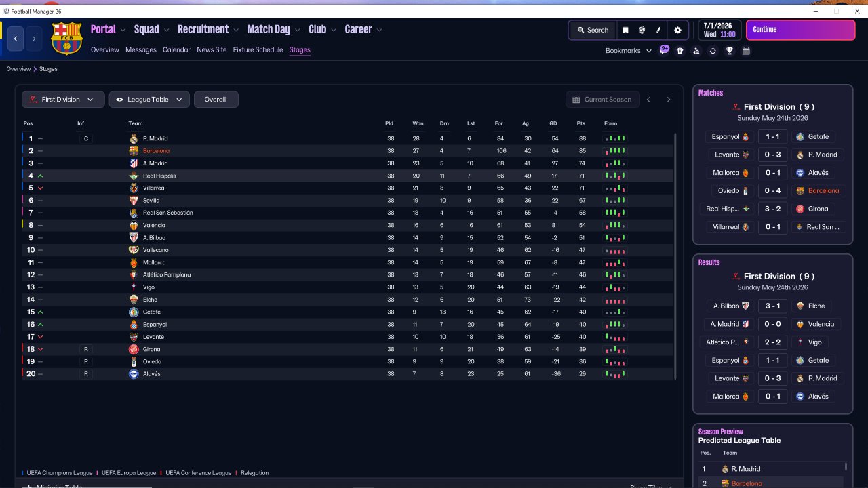Open Barcelona team link in league table
This screenshot has width=868, height=488.
156,151
